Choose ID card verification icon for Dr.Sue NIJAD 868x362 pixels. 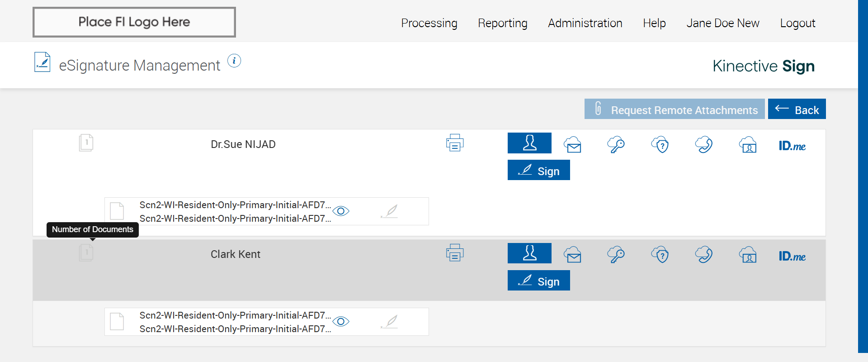[x=748, y=145]
